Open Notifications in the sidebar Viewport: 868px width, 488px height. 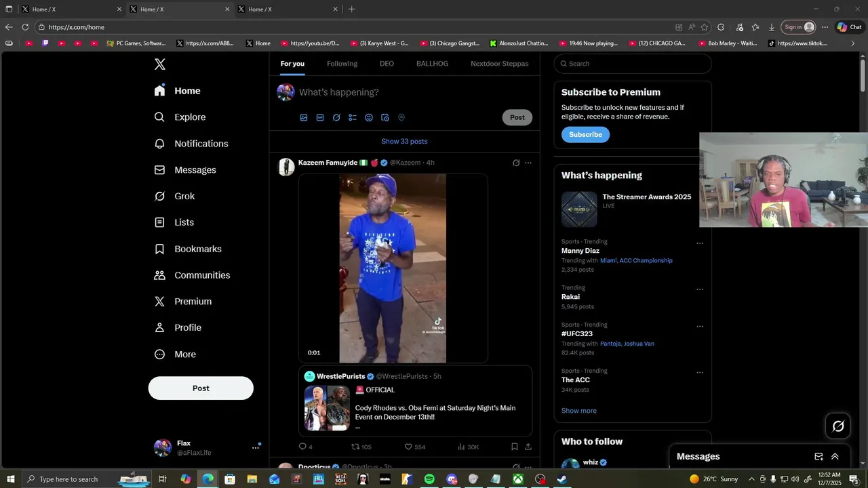(191, 144)
